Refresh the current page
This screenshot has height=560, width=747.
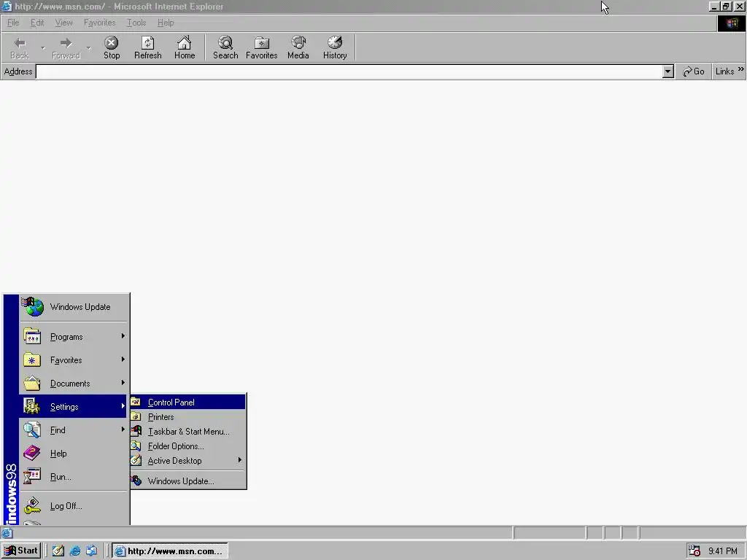(147, 47)
